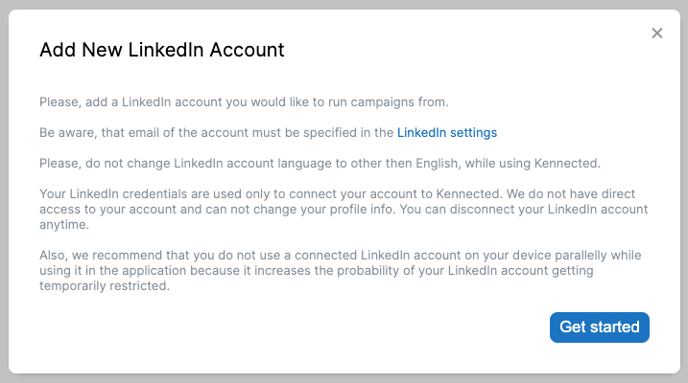Image resolution: width=688 pixels, height=383 pixels.
Task: Click the word 'anytime.' in credentials paragraph
Action: tap(64, 225)
